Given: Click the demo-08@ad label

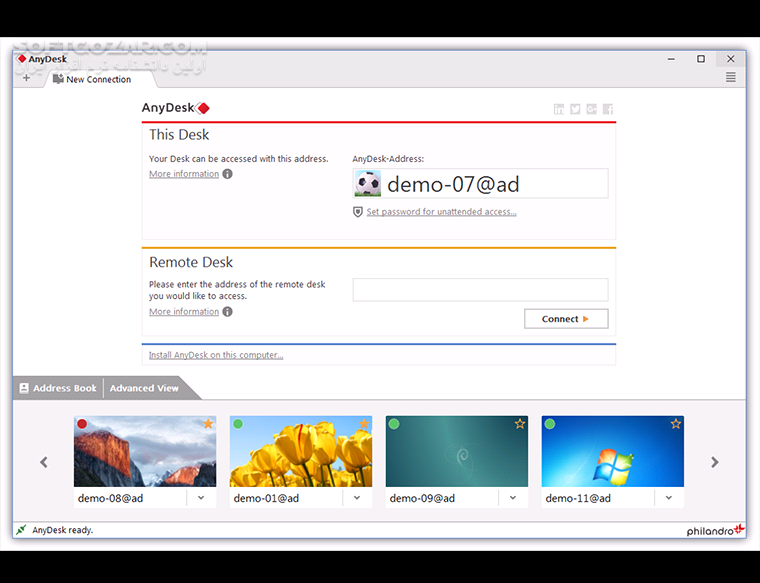Looking at the screenshot, I should coord(111,498).
